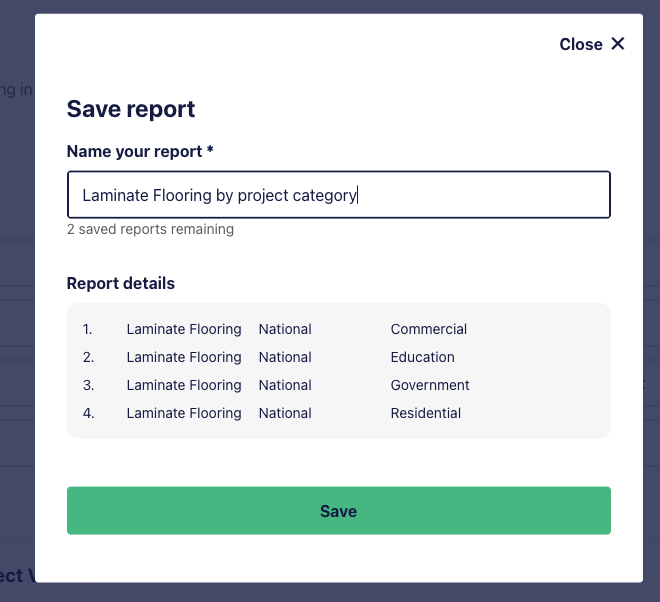Click Laminate Flooring in the Commercial row
The height and width of the screenshot is (602, 660).
pos(184,329)
